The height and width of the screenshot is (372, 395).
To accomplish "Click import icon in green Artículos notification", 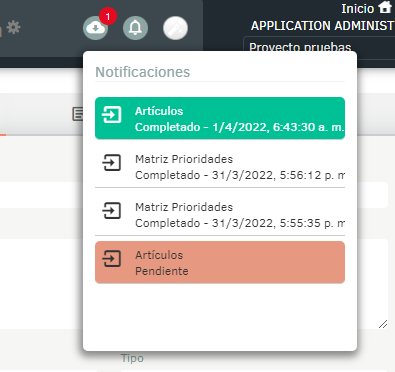I will (x=112, y=115).
